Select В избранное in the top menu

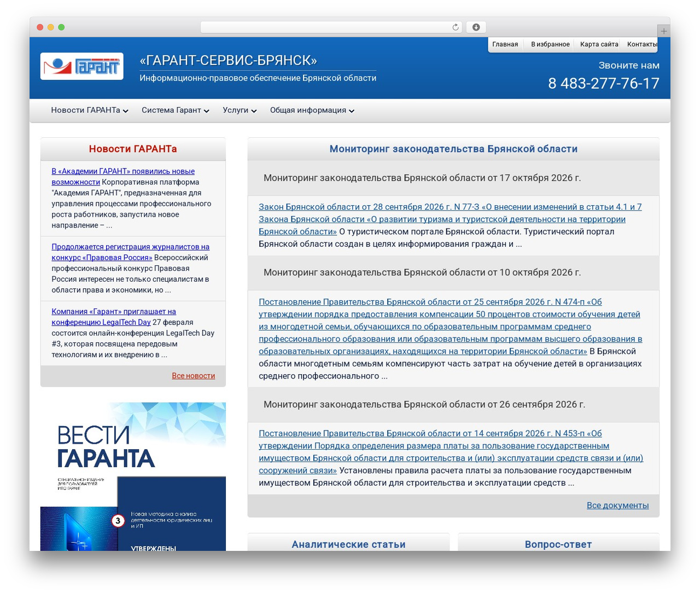[x=550, y=44]
